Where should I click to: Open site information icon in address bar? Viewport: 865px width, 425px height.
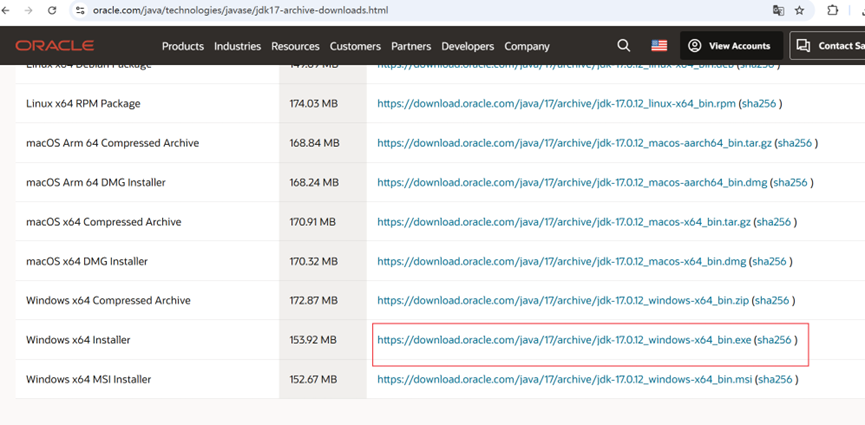81,10
